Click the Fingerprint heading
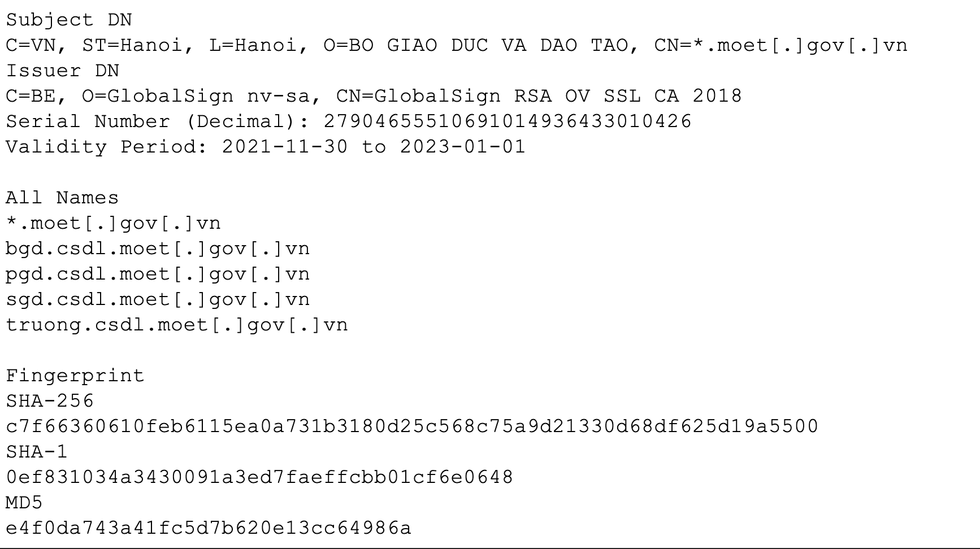Viewport: 980px width, 549px height. coord(75,376)
